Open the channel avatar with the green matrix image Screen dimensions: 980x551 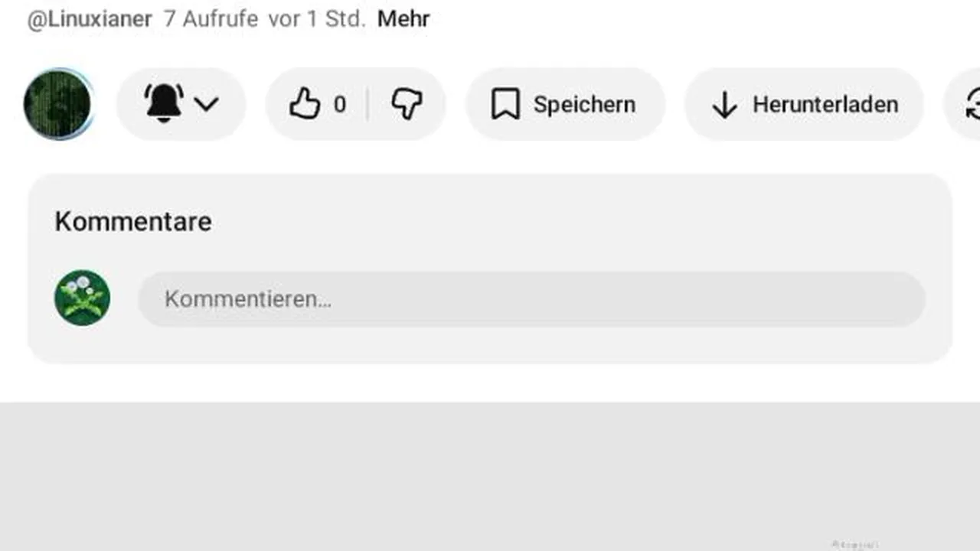pos(58,104)
